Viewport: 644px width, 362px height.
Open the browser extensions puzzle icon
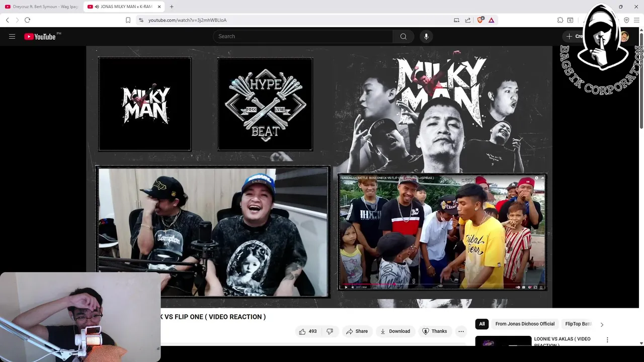coord(560,20)
